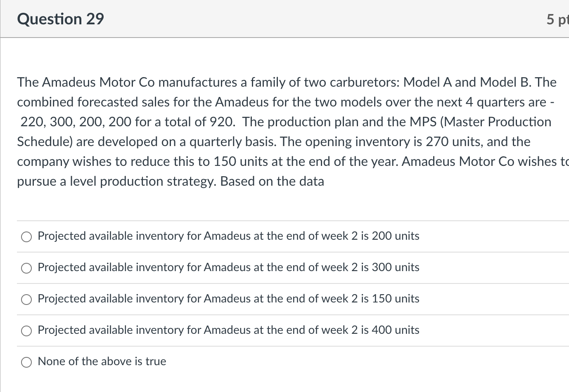Image resolution: width=569 pixels, height=392 pixels.
Task: Click 'The Amadeus Motor Co' at paragraph start
Action: pos(85,82)
